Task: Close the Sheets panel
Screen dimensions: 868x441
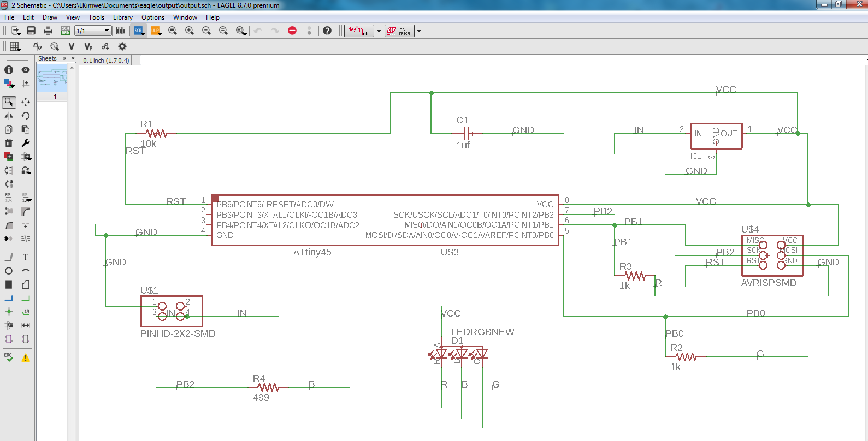Action: coord(73,58)
